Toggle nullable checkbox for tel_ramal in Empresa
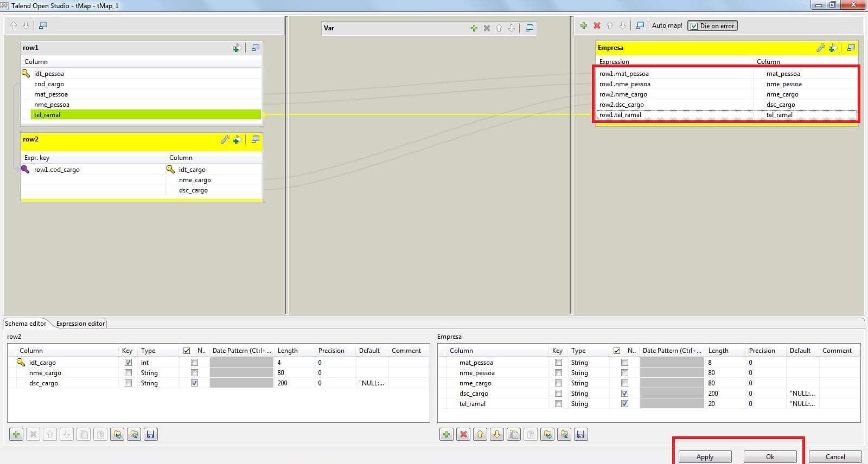This screenshot has width=868, height=464. 624,404
